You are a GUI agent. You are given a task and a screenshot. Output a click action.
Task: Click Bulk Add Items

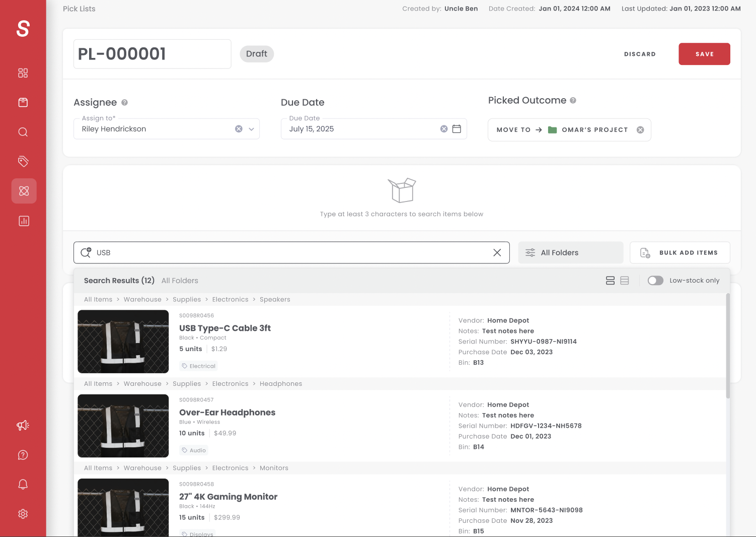pyautogui.click(x=680, y=252)
